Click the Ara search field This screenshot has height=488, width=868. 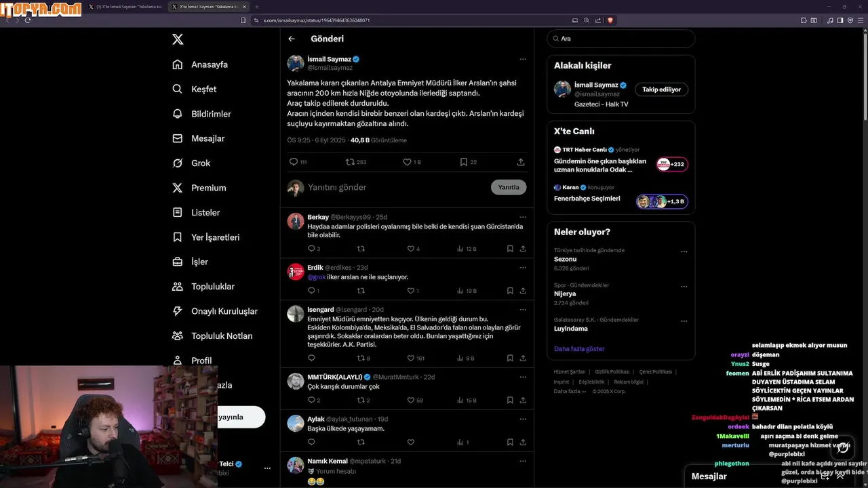[x=620, y=39]
